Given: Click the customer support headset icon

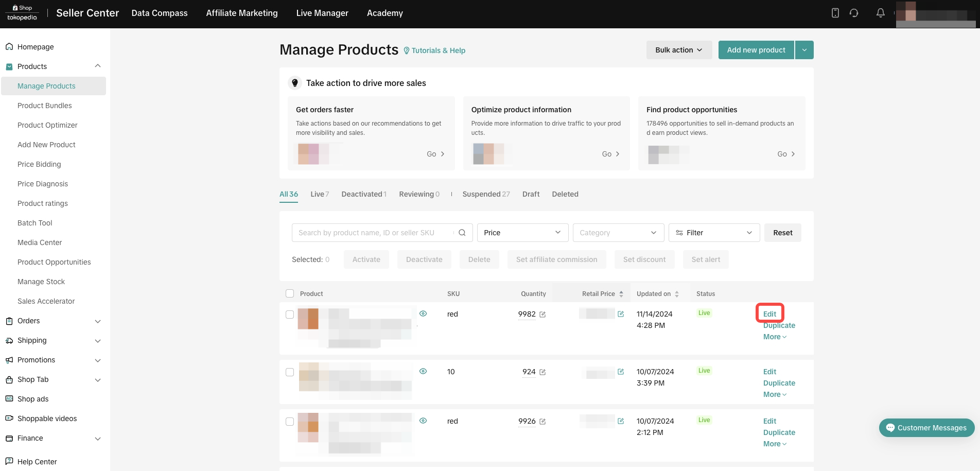Looking at the screenshot, I should [854, 13].
